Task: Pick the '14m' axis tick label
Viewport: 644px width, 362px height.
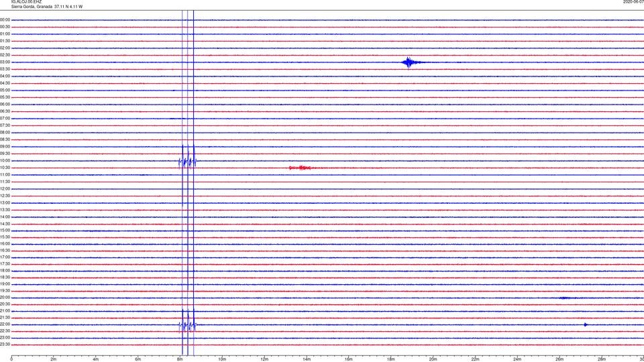Action: [307, 359]
